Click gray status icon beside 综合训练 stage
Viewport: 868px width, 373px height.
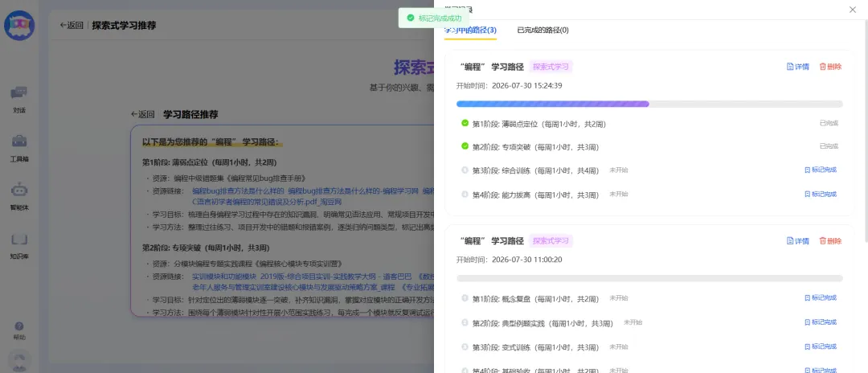pyautogui.click(x=465, y=170)
